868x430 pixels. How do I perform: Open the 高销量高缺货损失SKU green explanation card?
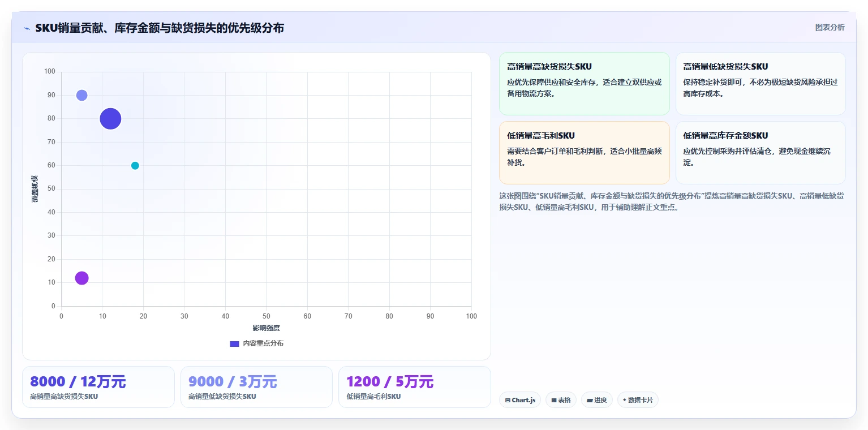585,84
